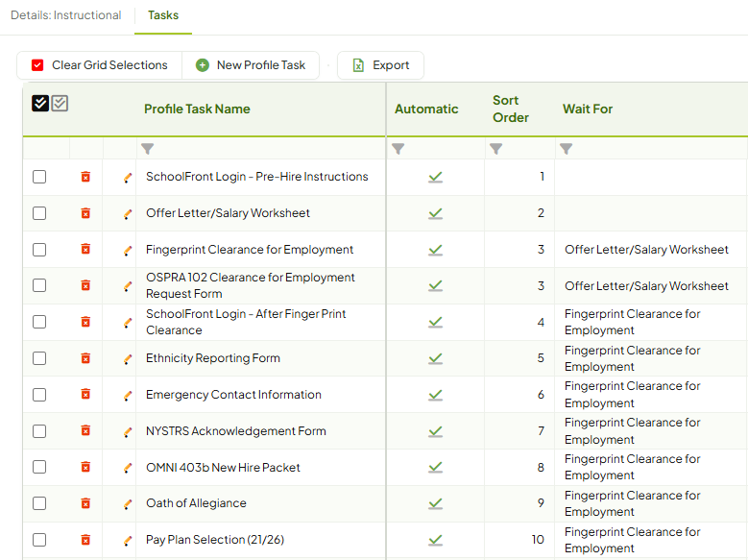Check the SchoolFront Login After Finger Print row
Image resolution: width=748 pixels, height=560 pixels.
(39, 322)
